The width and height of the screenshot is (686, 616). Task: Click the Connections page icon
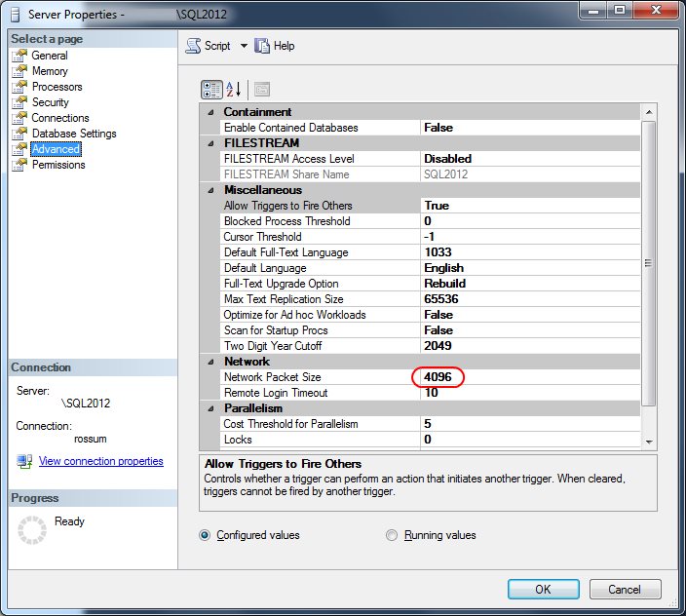pyautogui.click(x=19, y=118)
